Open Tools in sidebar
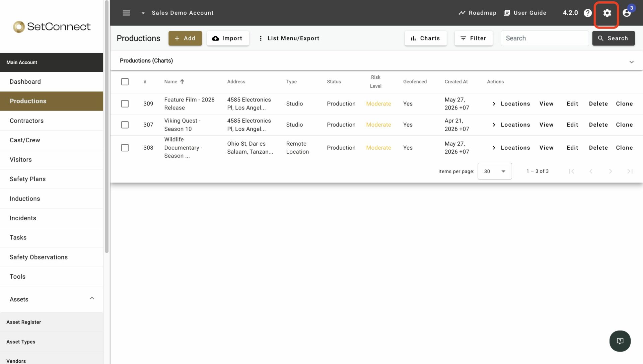This screenshot has height=364, width=643. (x=52, y=277)
